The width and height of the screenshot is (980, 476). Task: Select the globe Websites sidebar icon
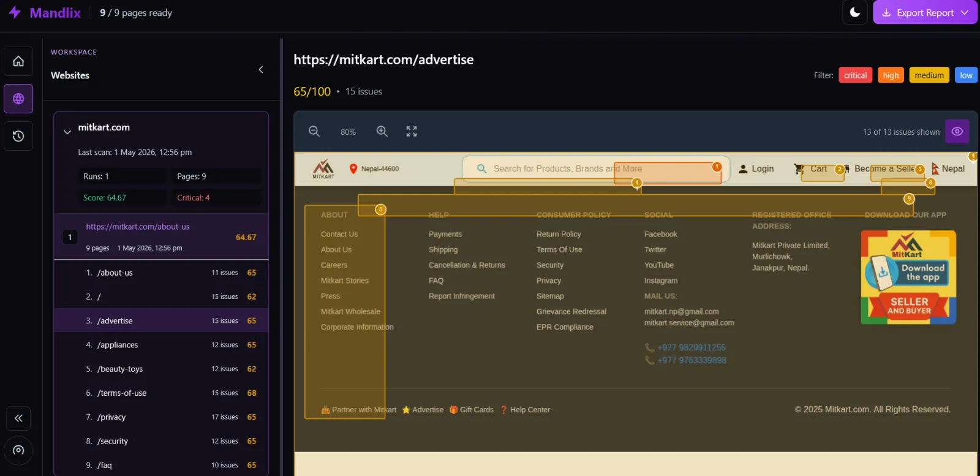18,99
